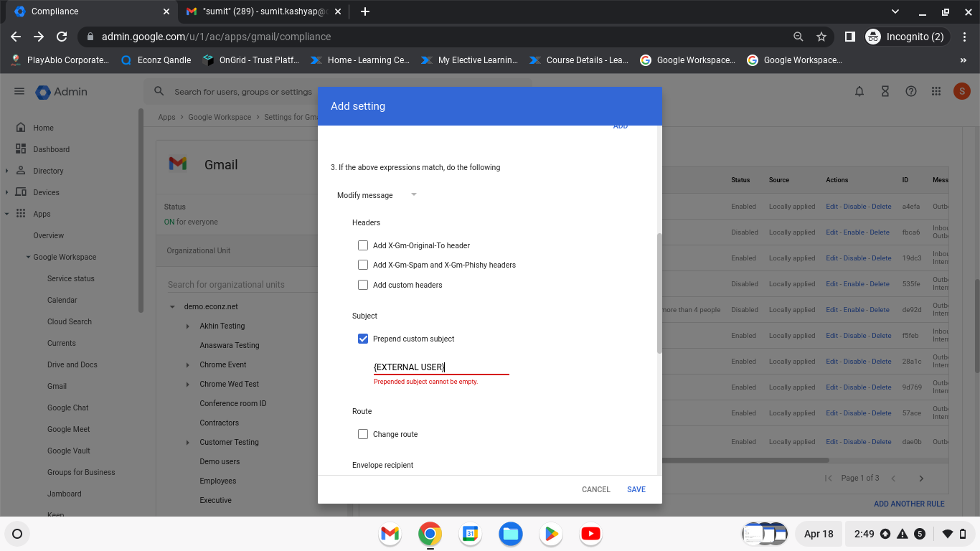Open the system tray clock 2:49
The image size is (980, 551).
coord(864,534)
